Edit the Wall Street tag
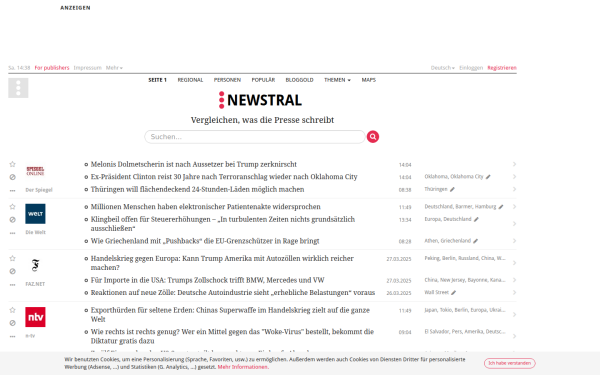600x375 pixels. click(x=453, y=293)
